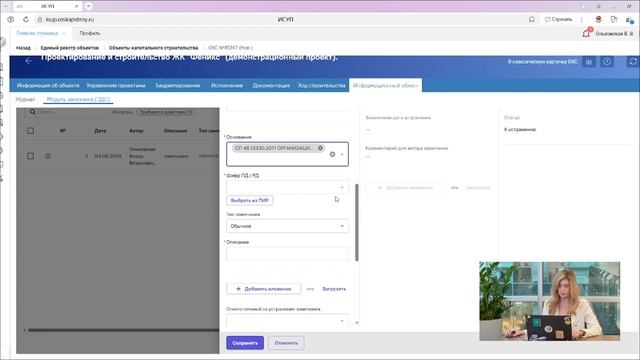Open the В классическую карточку ОКС link
640x360 pixels.
point(542,62)
